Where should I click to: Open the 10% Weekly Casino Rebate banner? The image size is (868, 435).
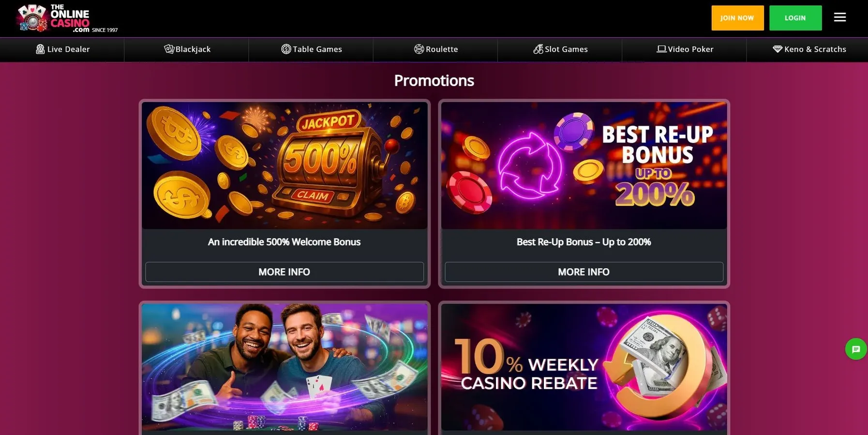[x=584, y=367]
